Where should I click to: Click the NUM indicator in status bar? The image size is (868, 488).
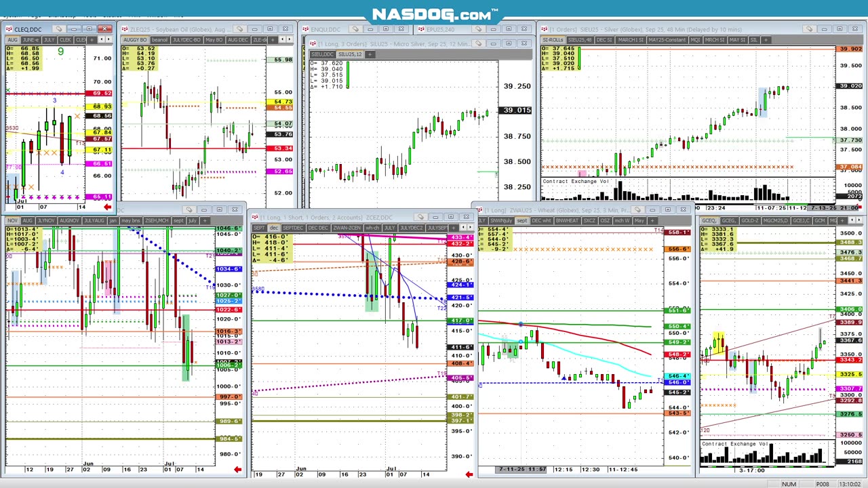click(x=788, y=484)
